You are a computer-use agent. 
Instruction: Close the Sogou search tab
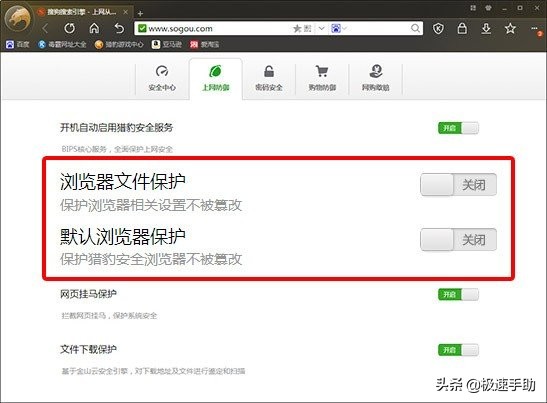tap(126, 12)
